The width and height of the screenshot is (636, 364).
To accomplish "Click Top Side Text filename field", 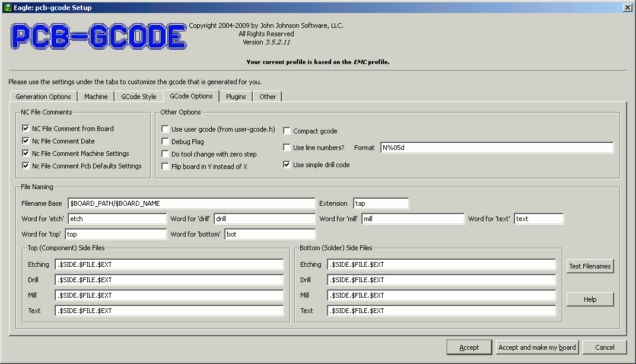I will point(169,311).
